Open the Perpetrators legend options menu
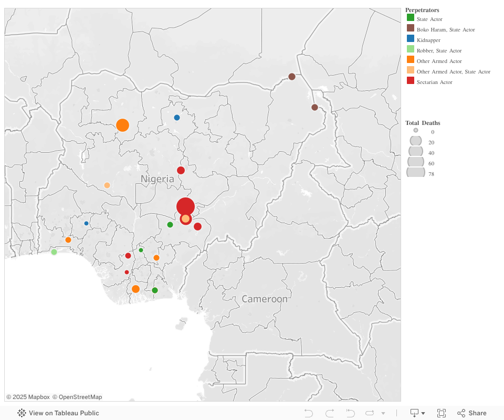Image resolution: width=504 pixels, height=420 pixels. click(496, 10)
